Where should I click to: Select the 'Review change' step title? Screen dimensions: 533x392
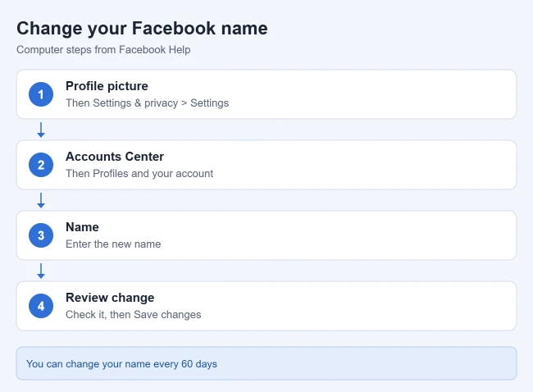(x=110, y=298)
